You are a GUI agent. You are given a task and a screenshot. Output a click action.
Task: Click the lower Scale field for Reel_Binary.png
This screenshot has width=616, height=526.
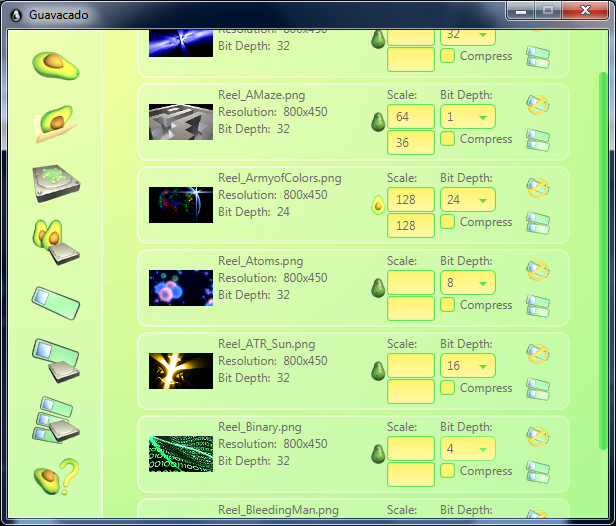[411, 475]
